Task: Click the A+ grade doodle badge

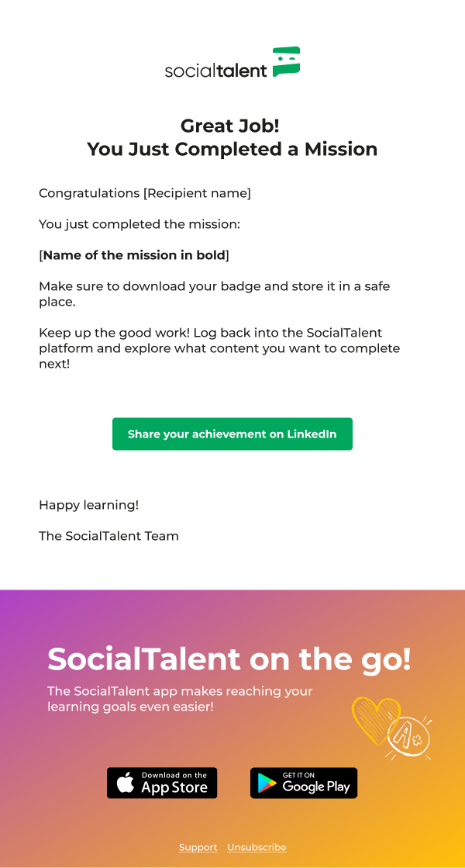Action: point(408,735)
